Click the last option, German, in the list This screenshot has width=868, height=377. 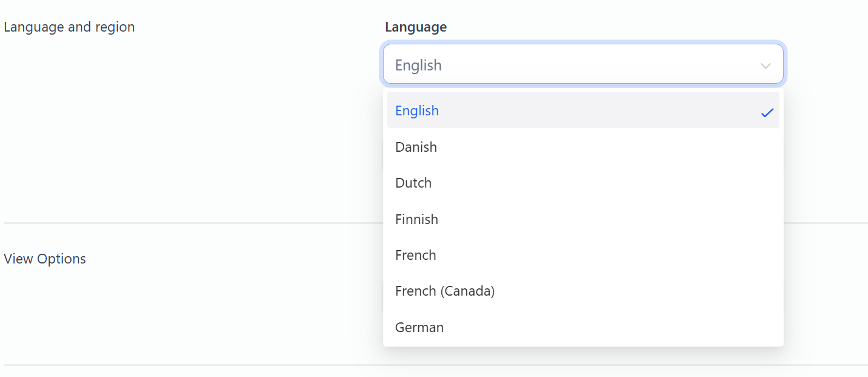point(419,327)
